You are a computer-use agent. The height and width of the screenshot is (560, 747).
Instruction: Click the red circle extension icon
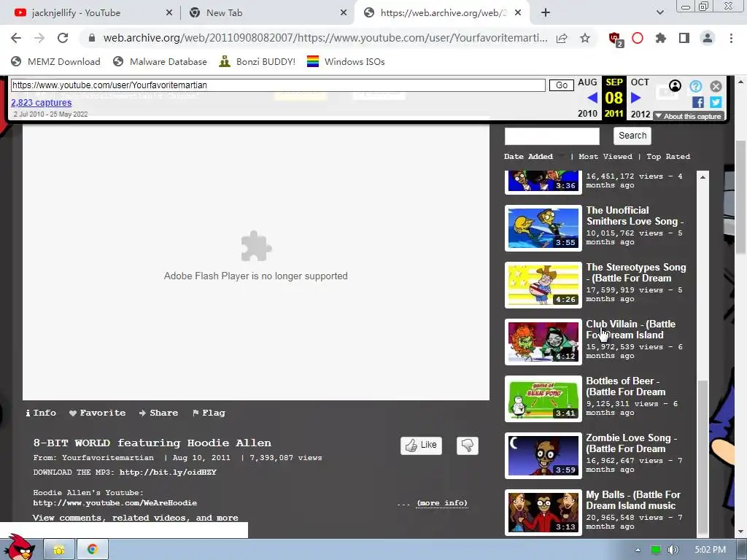(x=638, y=38)
